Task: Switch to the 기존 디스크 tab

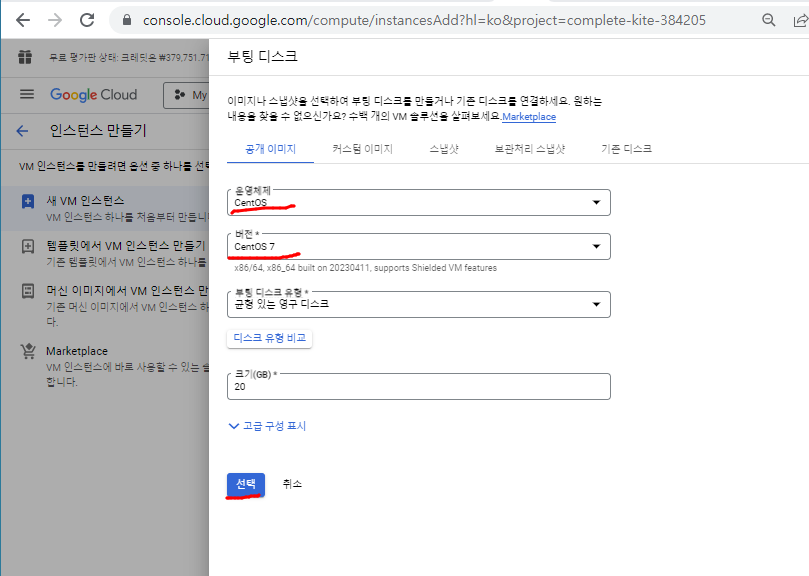Action: pos(626,149)
